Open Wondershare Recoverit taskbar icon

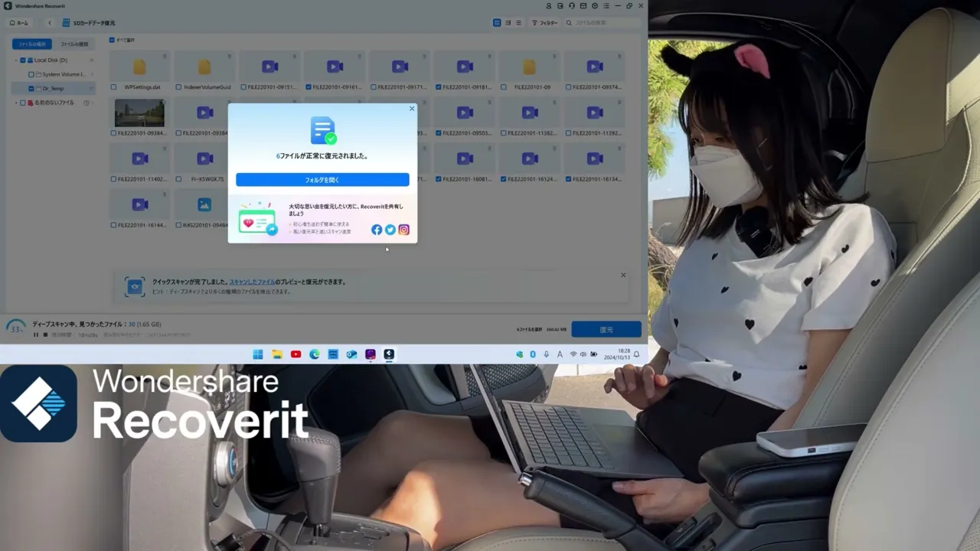coord(389,354)
